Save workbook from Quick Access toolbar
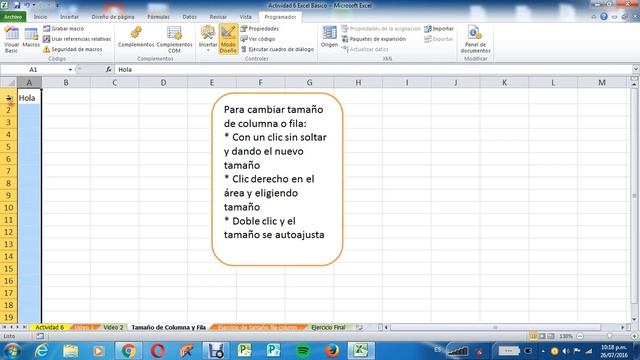Image resolution: width=640 pixels, height=360 pixels. [17, 5]
